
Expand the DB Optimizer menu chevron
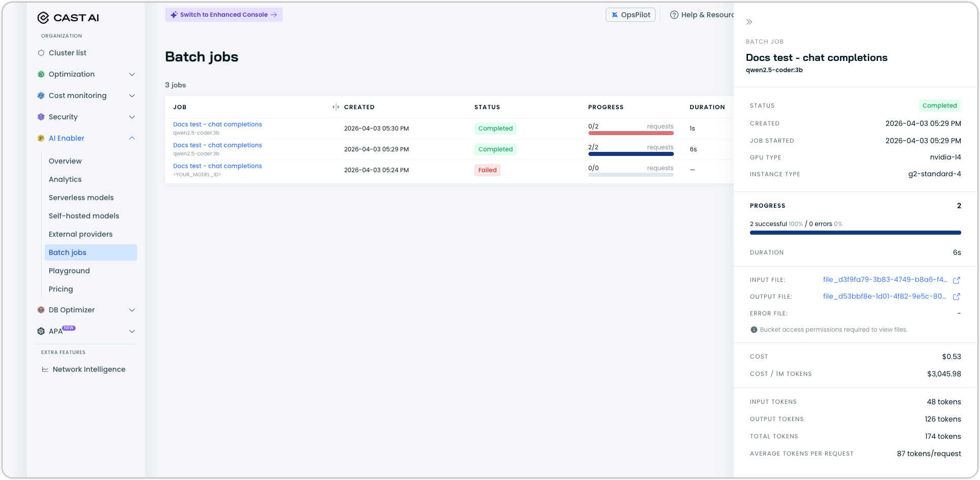point(132,310)
